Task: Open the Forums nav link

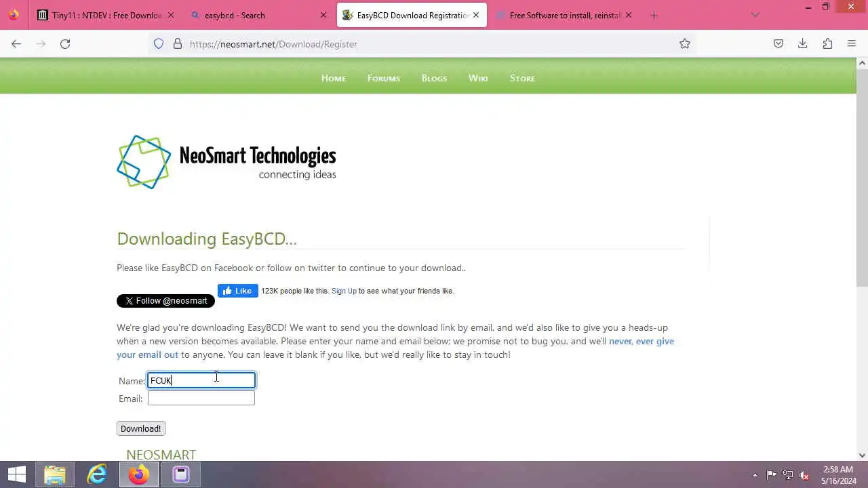Action: tap(384, 78)
